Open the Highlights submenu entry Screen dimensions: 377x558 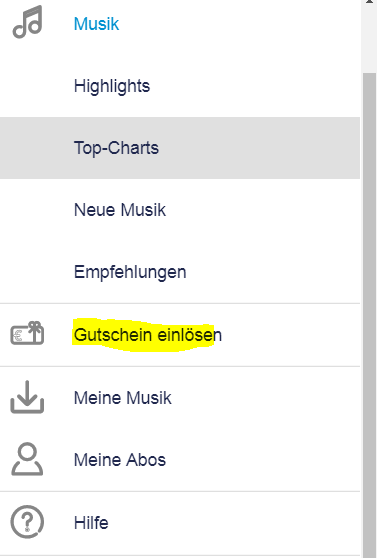[112, 86]
